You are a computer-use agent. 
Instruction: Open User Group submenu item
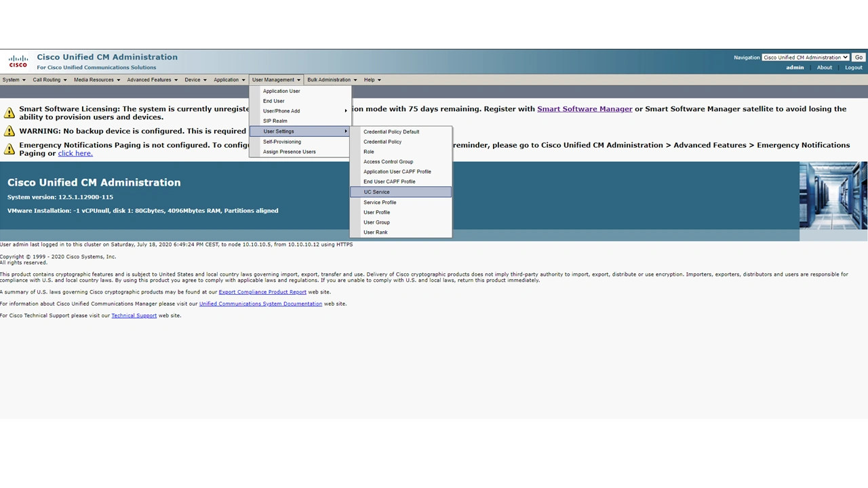coord(401,222)
